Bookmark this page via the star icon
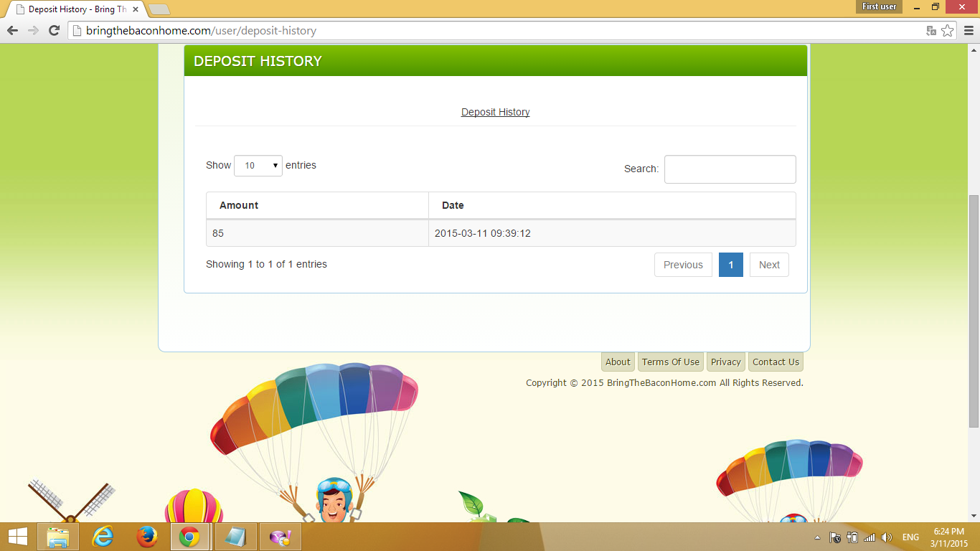The height and width of the screenshot is (551, 980). [x=948, y=31]
